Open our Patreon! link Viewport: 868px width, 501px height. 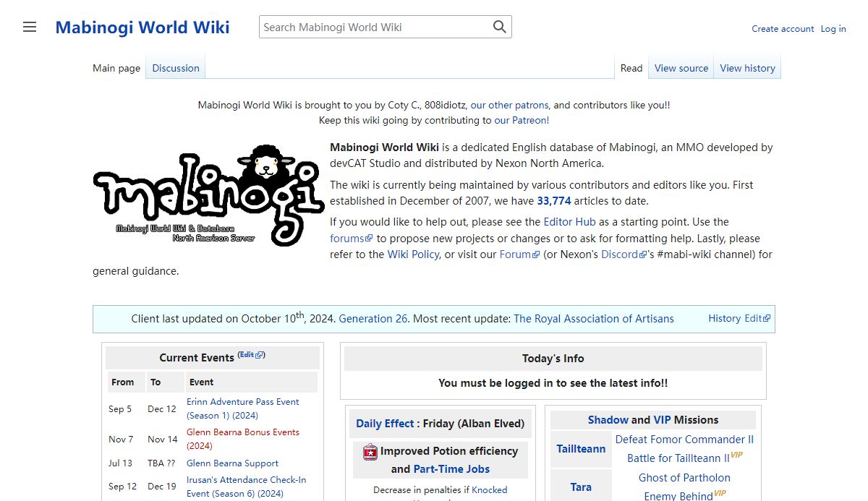[x=522, y=121]
